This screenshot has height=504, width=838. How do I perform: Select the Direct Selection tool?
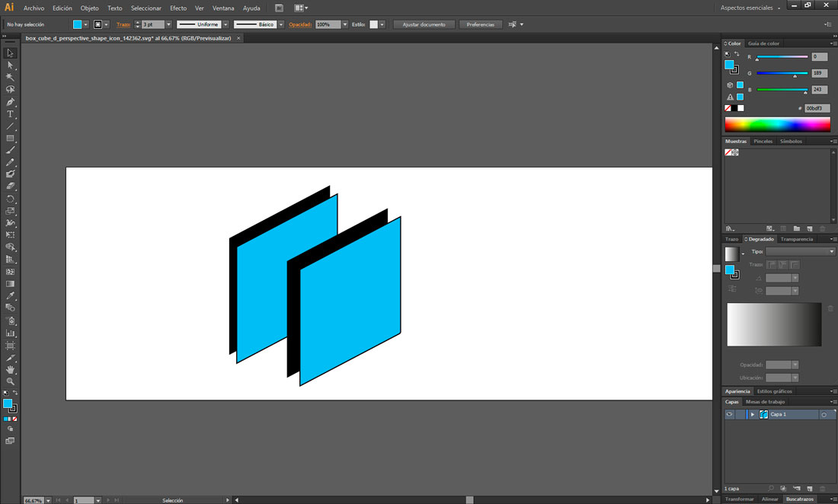click(x=10, y=65)
